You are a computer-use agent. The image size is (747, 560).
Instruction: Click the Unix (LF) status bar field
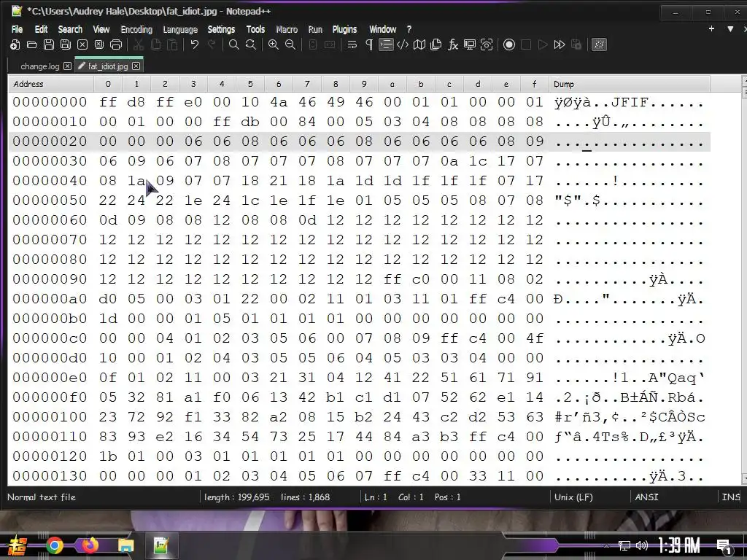[573, 497]
